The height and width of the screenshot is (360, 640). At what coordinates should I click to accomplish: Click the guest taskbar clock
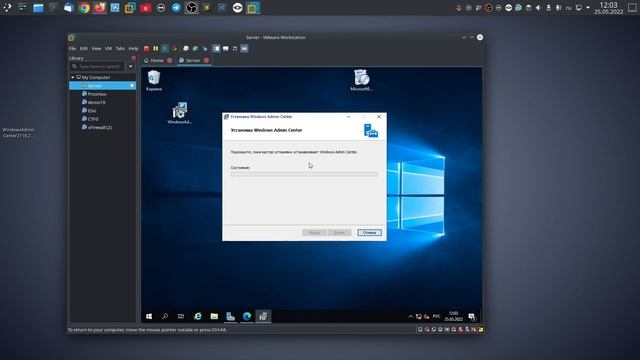point(453,316)
